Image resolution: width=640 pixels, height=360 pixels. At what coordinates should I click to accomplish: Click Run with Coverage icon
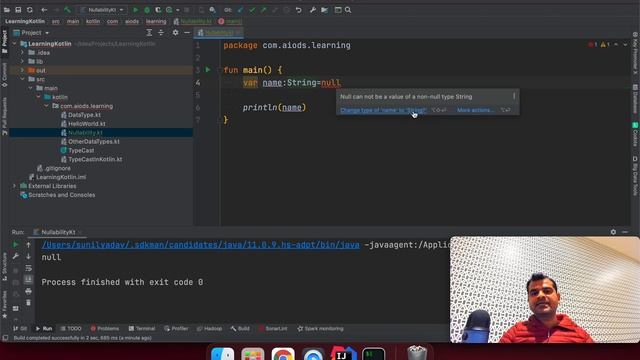158,10
